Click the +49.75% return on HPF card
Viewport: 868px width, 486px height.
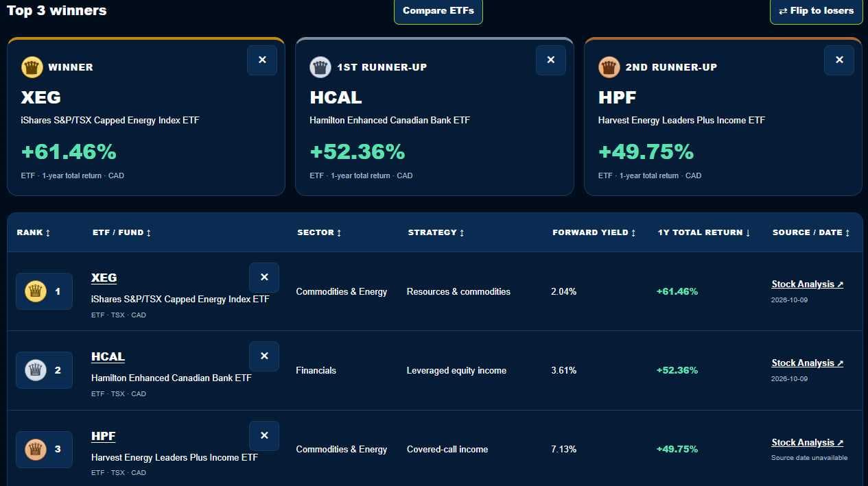click(x=646, y=151)
